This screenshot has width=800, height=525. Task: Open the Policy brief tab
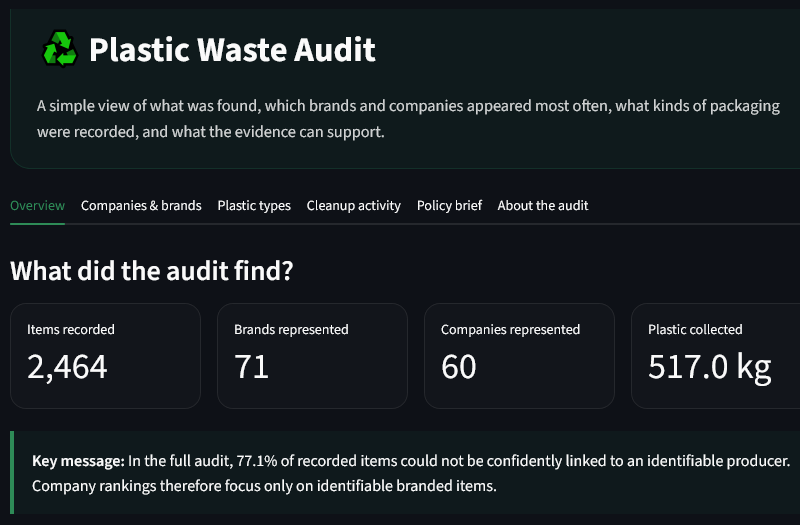click(449, 206)
